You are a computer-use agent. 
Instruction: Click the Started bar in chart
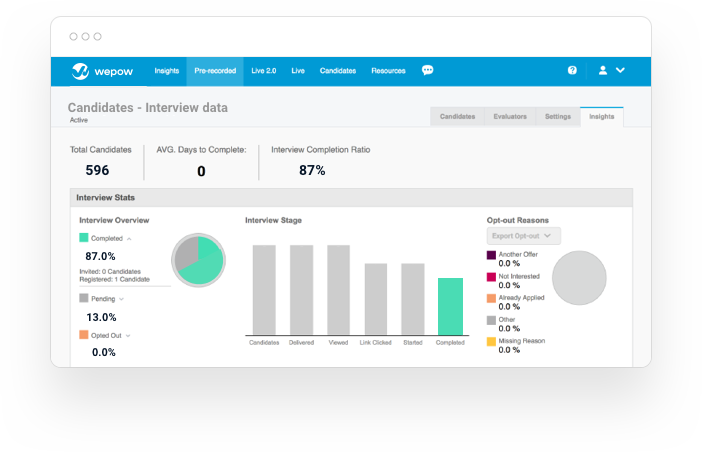coord(413,299)
